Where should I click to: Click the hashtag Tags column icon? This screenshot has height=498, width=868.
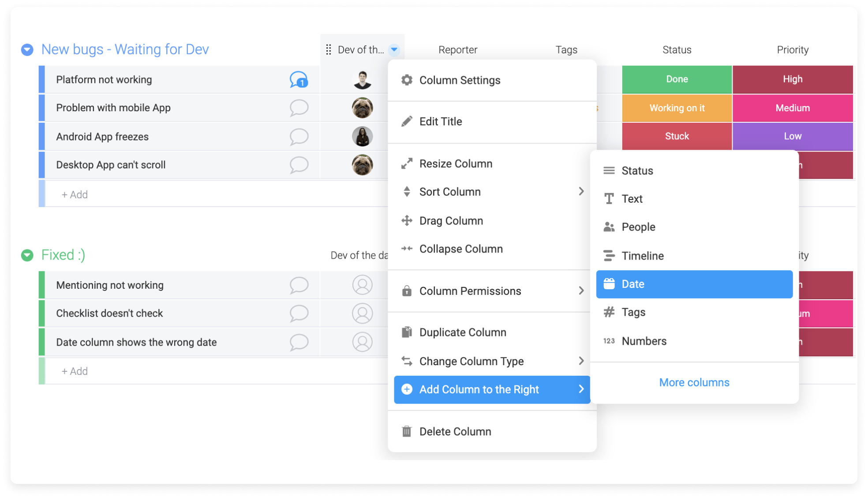coord(609,312)
